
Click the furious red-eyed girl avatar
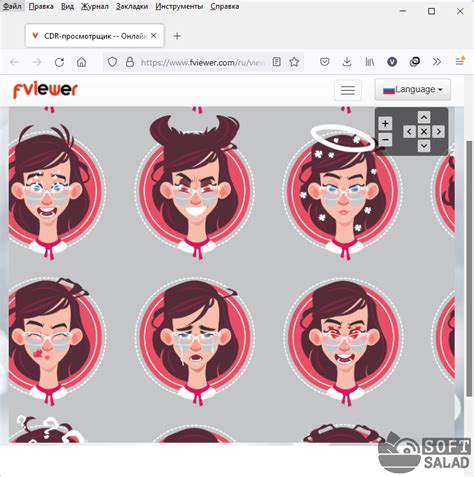343,342
